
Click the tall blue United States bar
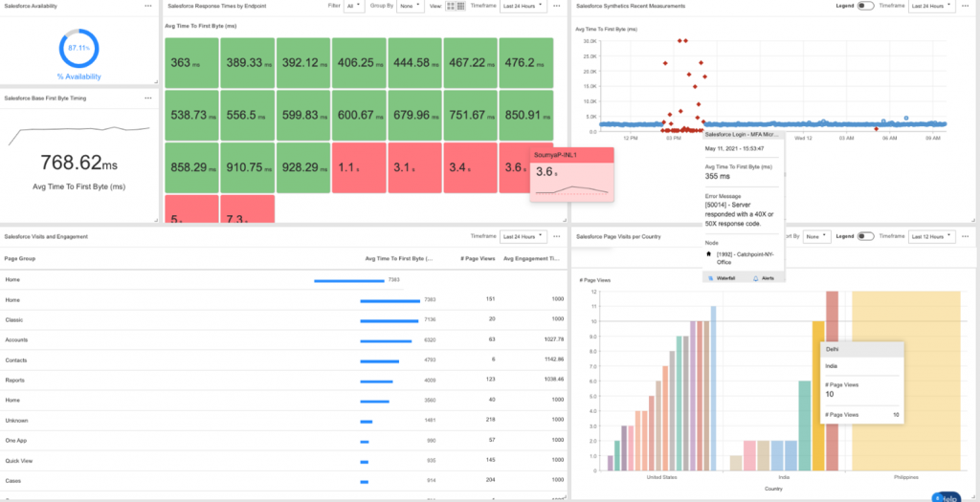pyautogui.click(x=713, y=388)
